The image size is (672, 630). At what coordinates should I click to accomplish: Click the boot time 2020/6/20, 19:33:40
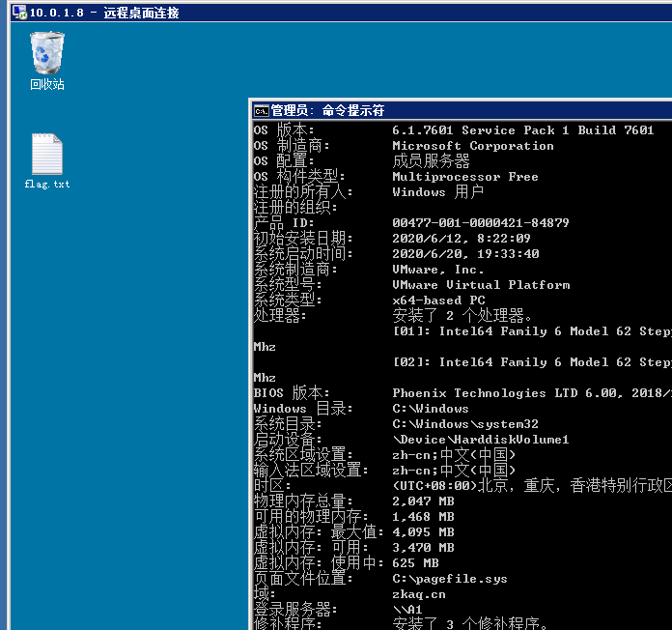tap(465, 254)
